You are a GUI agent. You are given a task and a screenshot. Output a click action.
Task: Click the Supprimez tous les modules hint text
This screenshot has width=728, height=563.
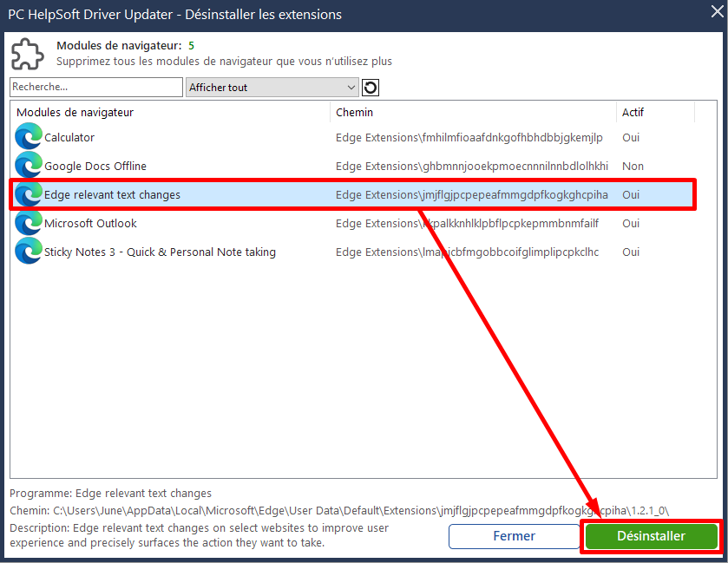click(x=224, y=62)
